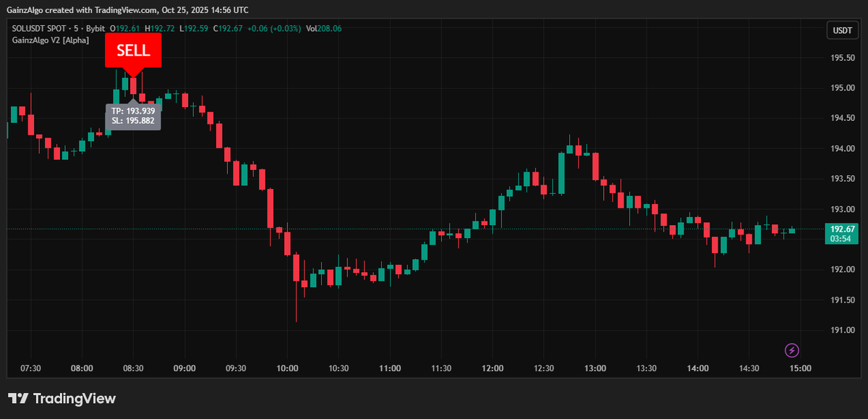Image resolution: width=868 pixels, height=419 pixels.
Task: Click the change value +0.06 (+0.03%)
Action: tap(273, 29)
